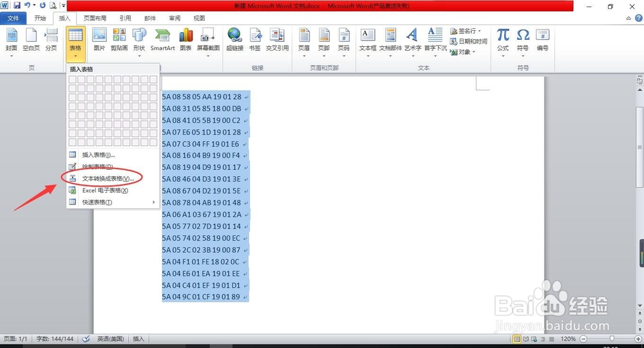Image resolution: width=644 pixels, height=348 pixels.
Task: Open print preview from quick access toolbar
Action: coord(53,6)
